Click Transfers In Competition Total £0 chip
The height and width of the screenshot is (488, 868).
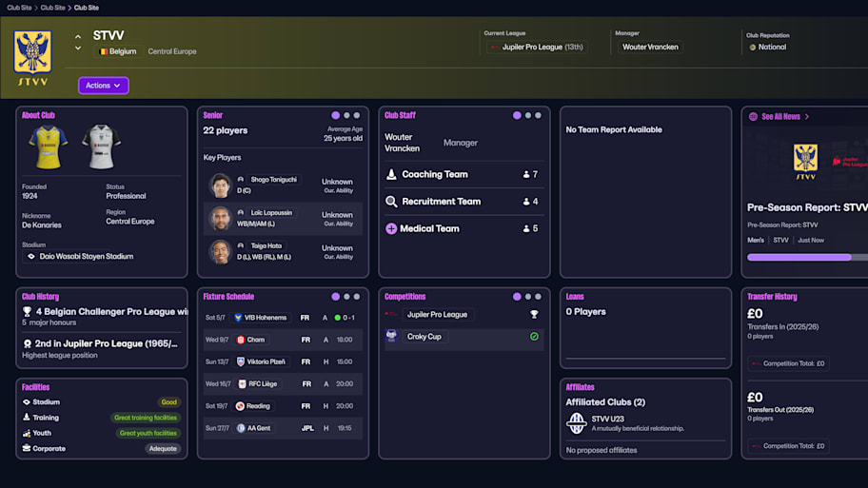tap(788, 363)
